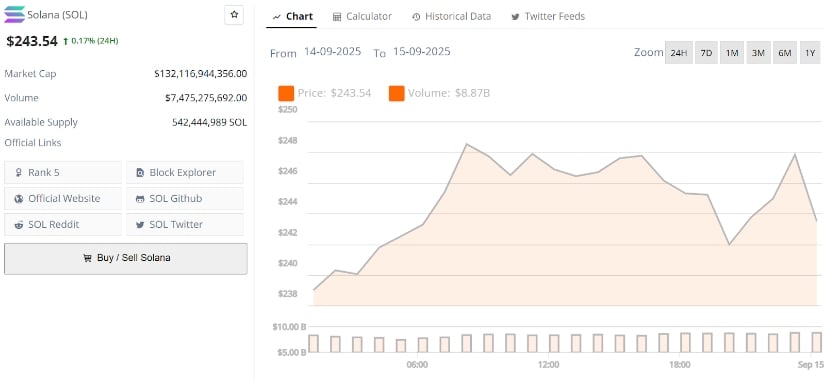This screenshot has width=825, height=380.
Task: Visit the Official Website link
Action: coord(63,198)
